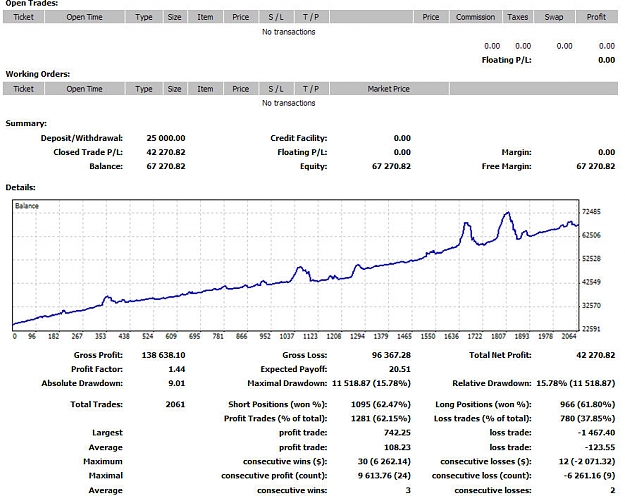
Task: Click Short Positions value 1095 (62.47%)
Action: (x=381, y=405)
